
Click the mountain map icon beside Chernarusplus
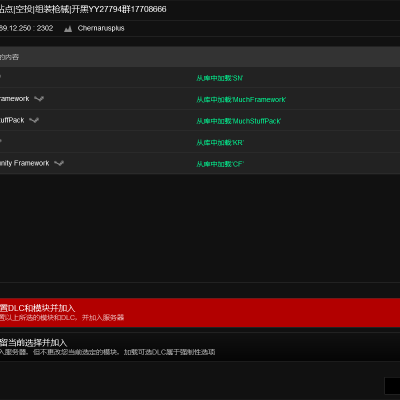pos(68,29)
